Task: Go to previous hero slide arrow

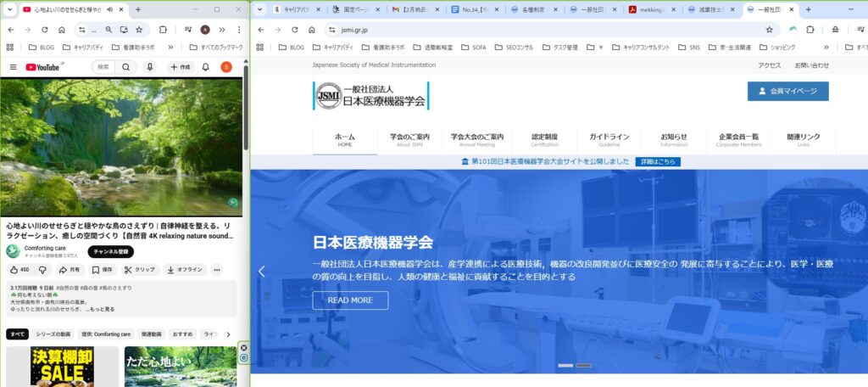Action: (262, 271)
